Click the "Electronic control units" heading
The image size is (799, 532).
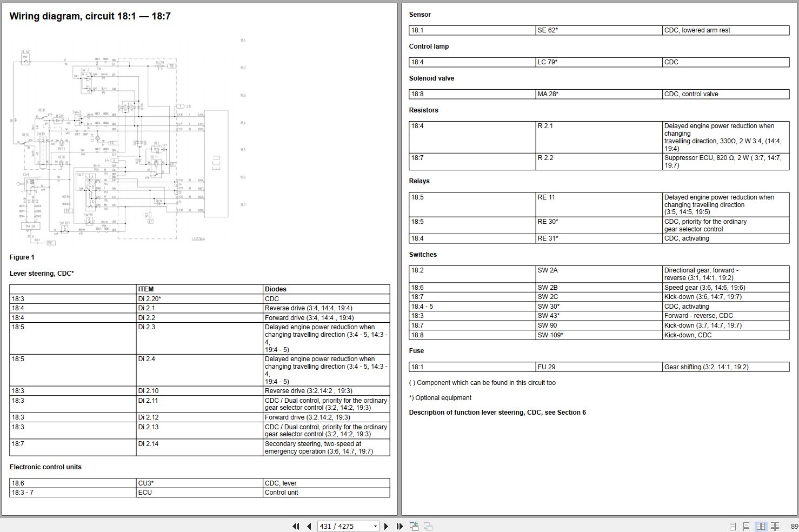(45, 467)
